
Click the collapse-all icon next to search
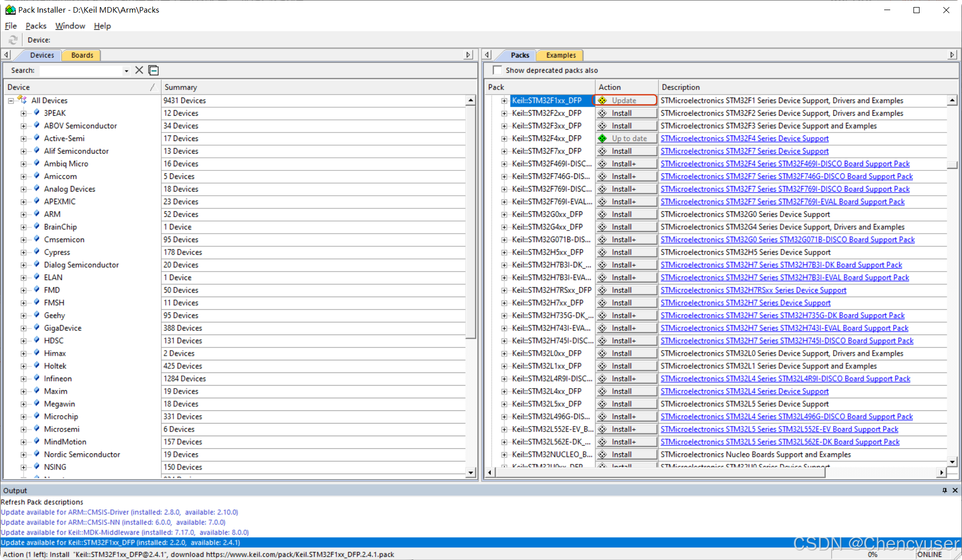[x=154, y=70]
